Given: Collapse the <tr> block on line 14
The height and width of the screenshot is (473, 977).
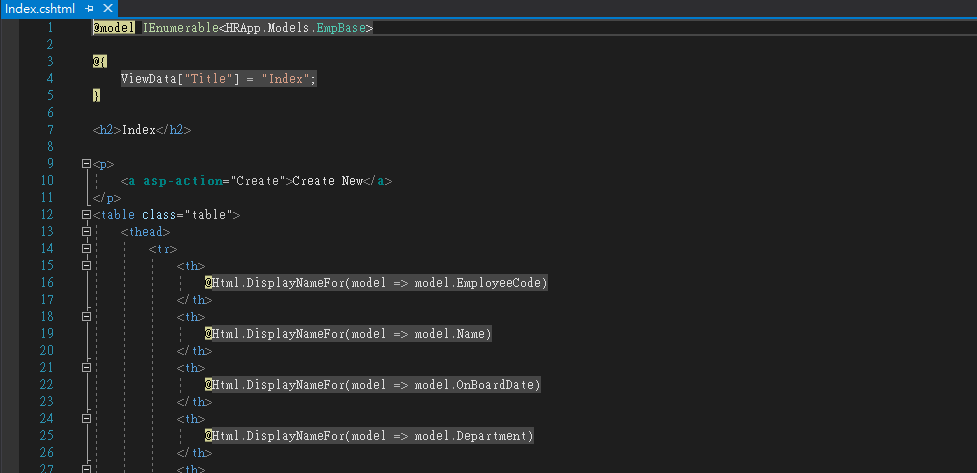Looking at the screenshot, I should coord(86,249).
